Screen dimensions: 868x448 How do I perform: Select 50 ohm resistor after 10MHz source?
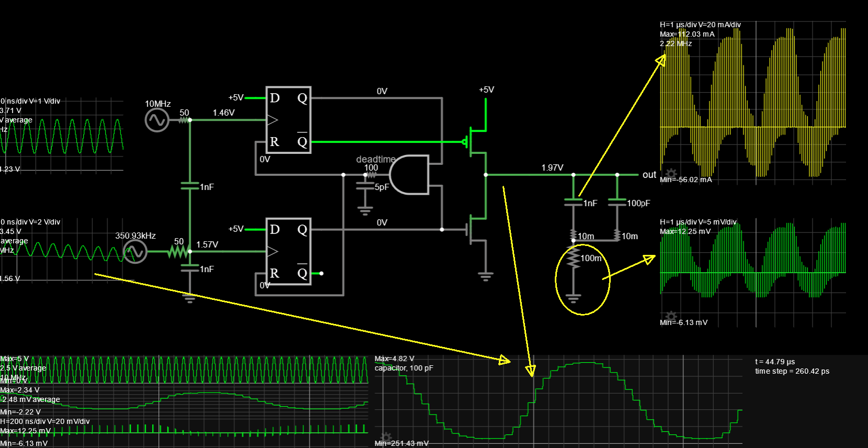(184, 120)
